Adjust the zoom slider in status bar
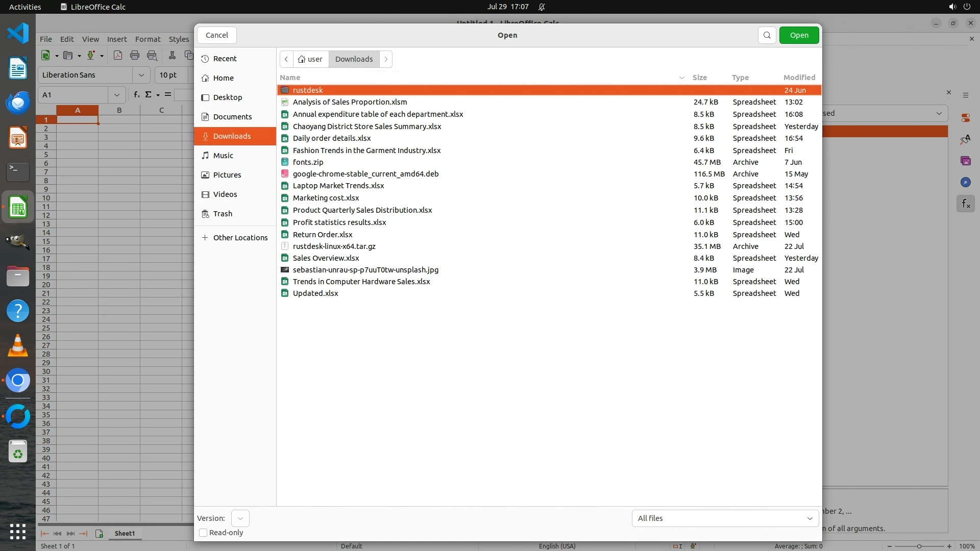This screenshot has width=980, height=551. tap(919, 546)
